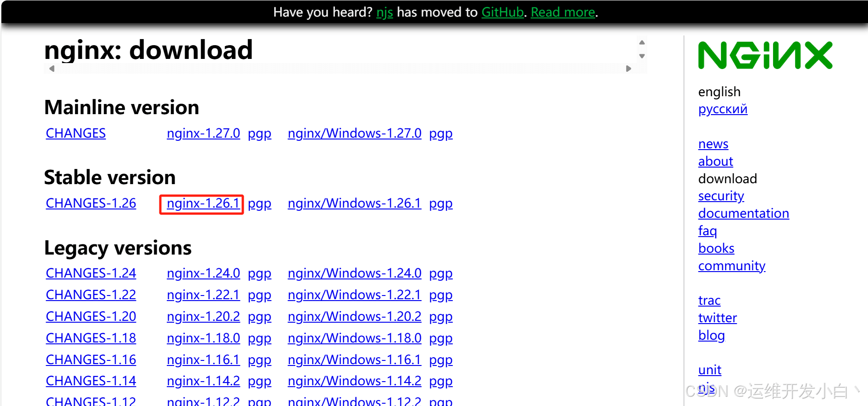Click the NGINX logo

[765, 55]
